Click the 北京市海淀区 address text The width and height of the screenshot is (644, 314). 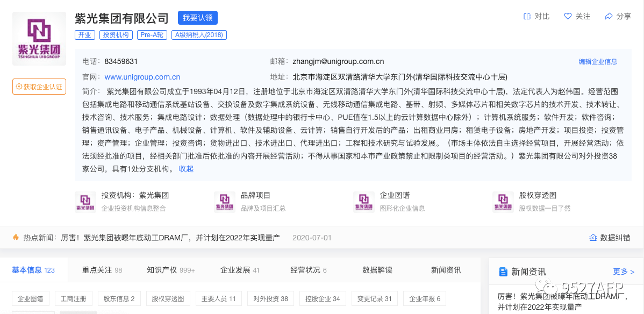coord(400,77)
